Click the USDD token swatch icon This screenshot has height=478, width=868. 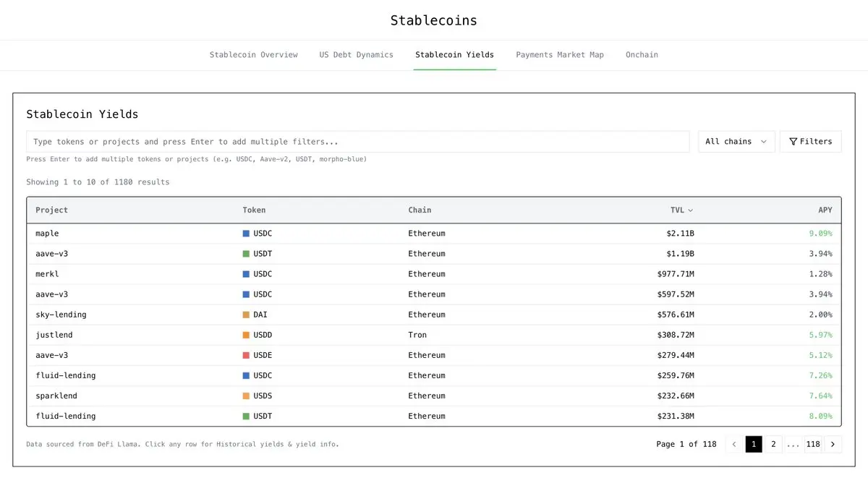(x=246, y=335)
